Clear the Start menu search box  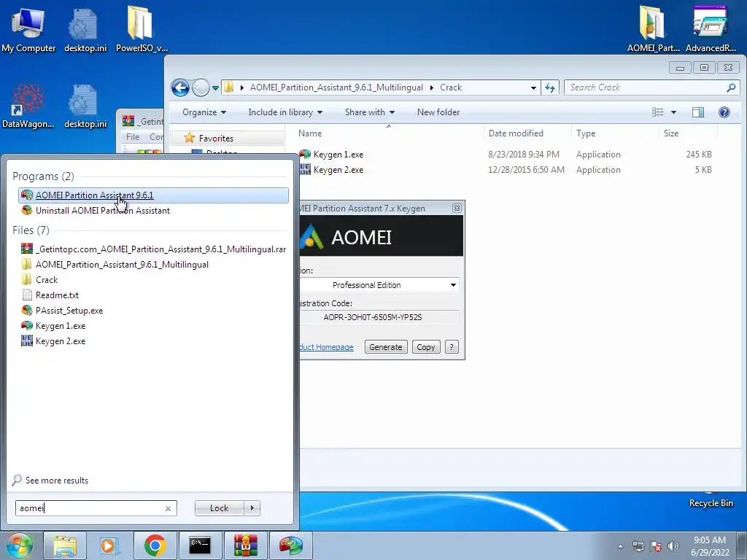(168, 508)
